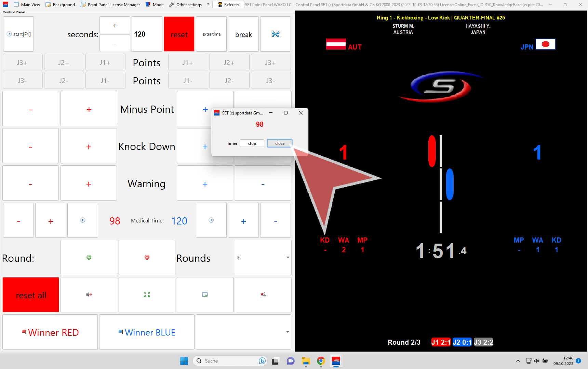The width and height of the screenshot is (588, 369).
Task: Open Chrome from the Windows taskbar
Action: (321, 361)
